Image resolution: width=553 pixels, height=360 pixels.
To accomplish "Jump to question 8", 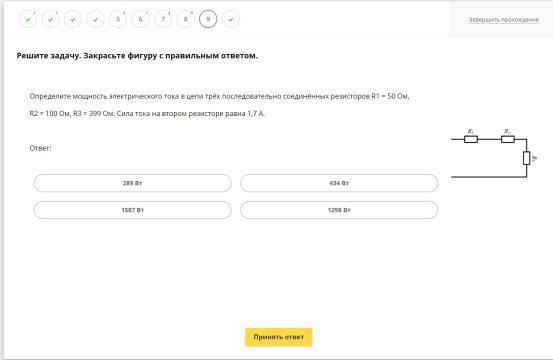I will (x=186, y=19).
